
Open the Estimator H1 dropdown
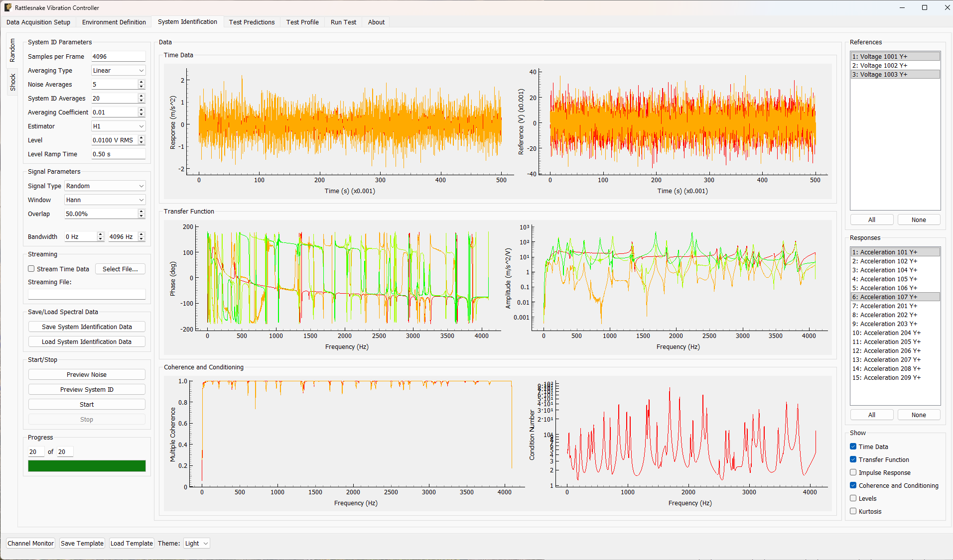click(119, 126)
